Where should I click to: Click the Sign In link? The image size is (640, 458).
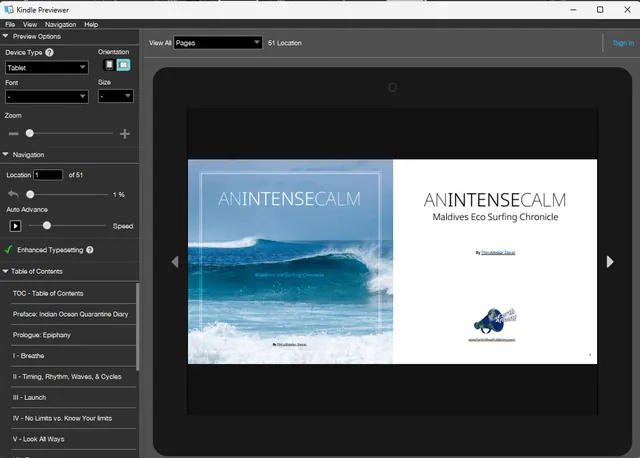click(x=623, y=43)
